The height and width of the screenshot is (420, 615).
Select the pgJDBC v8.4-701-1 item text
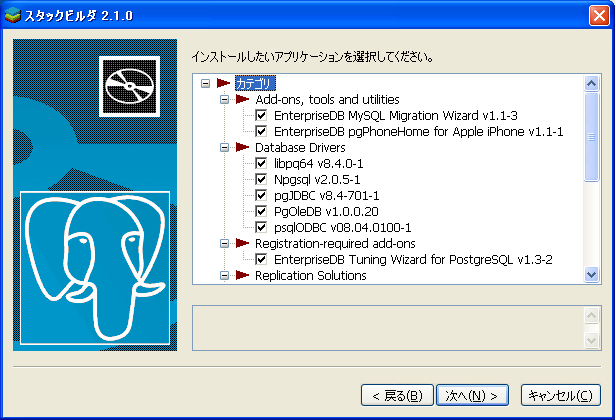(326, 195)
